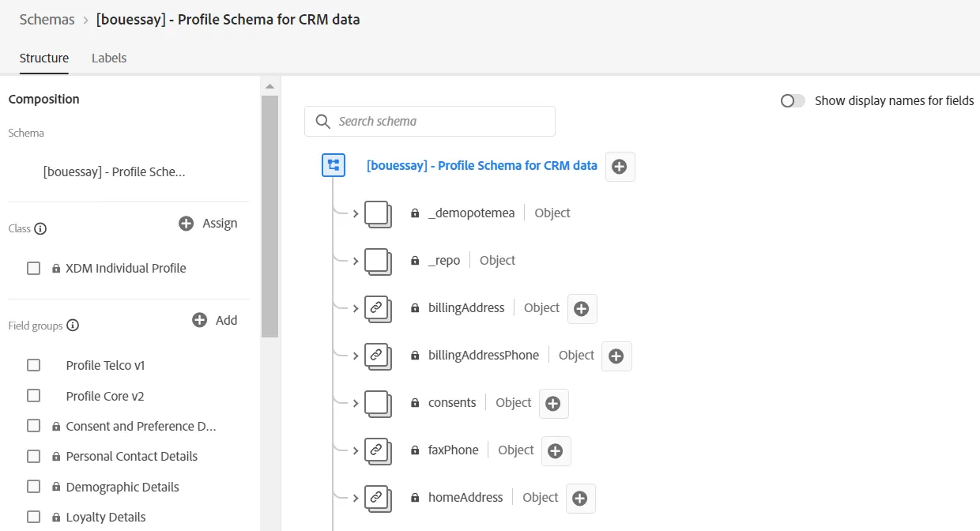Image resolution: width=980 pixels, height=531 pixels.
Task: Add a field under consents
Action: (553, 404)
